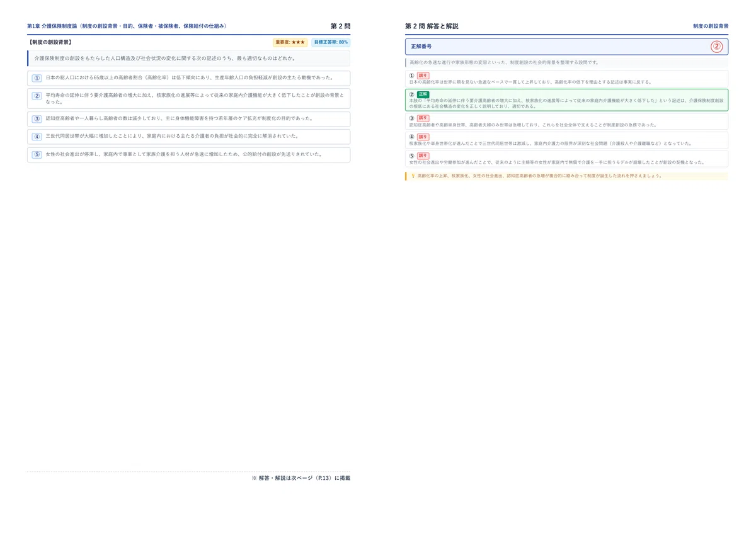Viewport: 756px width, 534px height.
Task: Click the 第 2 問 解答と解説 heading
Action: (432, 26)
